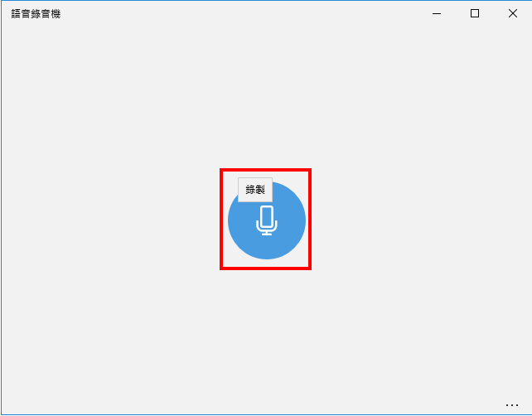Screen dimensions: 532x416
Task: Click the empty title bar area
Action: coord(238,13)
